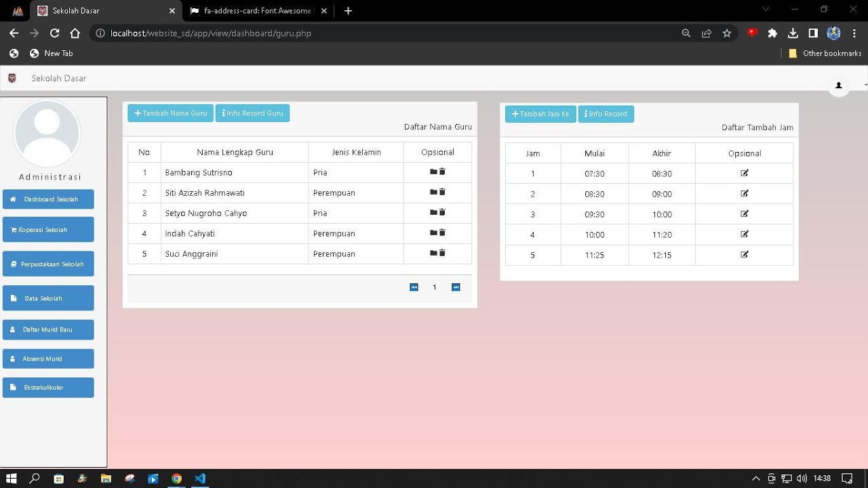The width and height of the screenshot is (868, 488).
Task: Go to first page of guru list
Action: click(414, 287)
